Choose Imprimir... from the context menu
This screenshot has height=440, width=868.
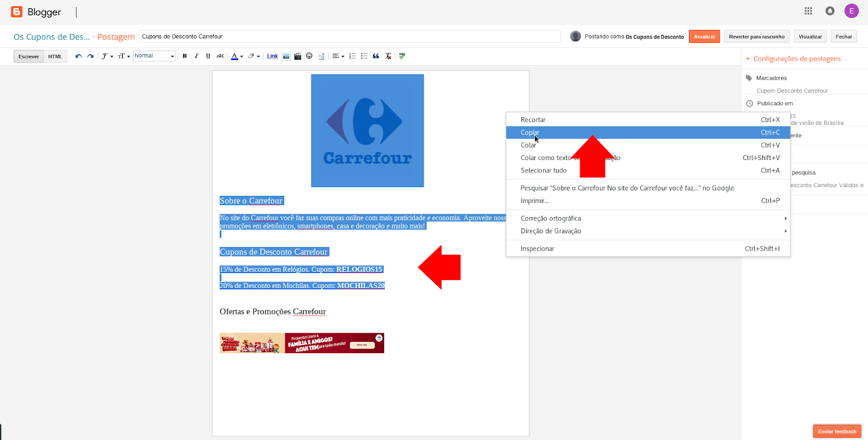click(648, 201)
